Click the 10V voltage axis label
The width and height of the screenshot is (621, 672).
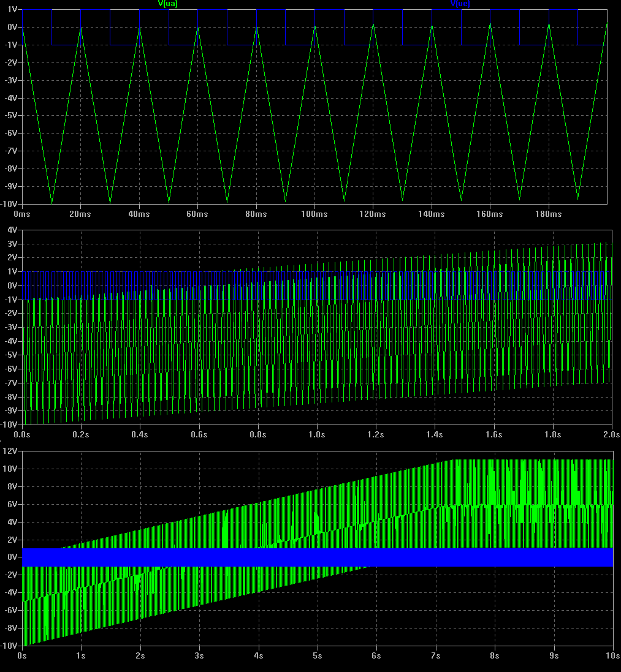[x=10, y=469]
